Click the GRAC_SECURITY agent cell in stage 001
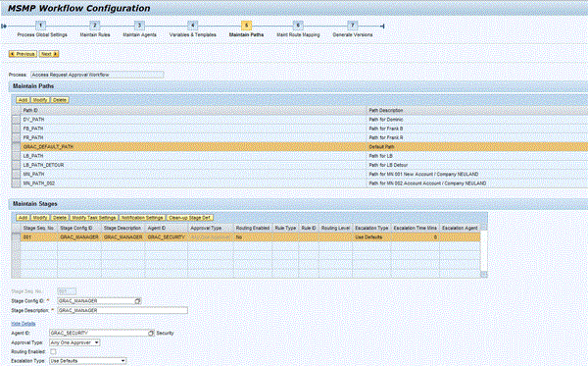Screen dimensions: 588x366 coord(167,237)
